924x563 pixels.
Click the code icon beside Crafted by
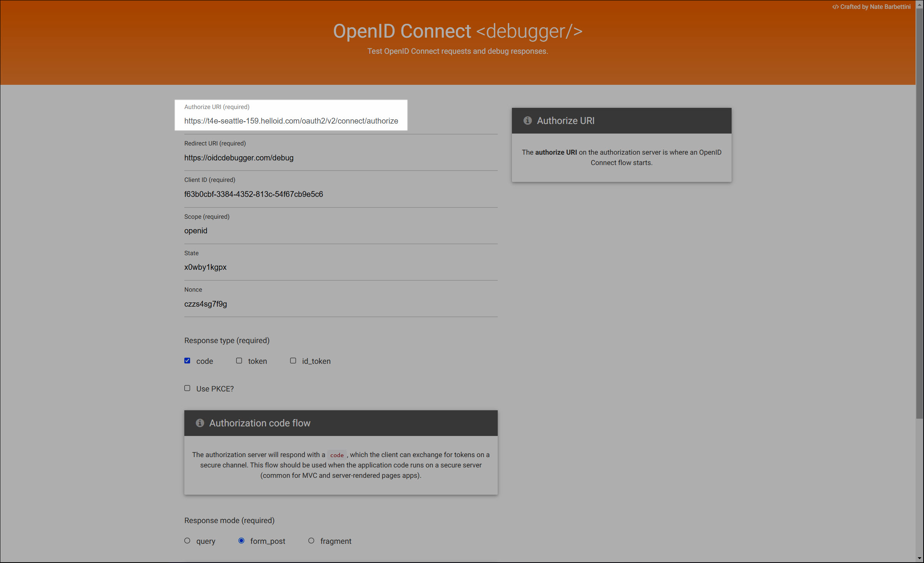[835, 7]
